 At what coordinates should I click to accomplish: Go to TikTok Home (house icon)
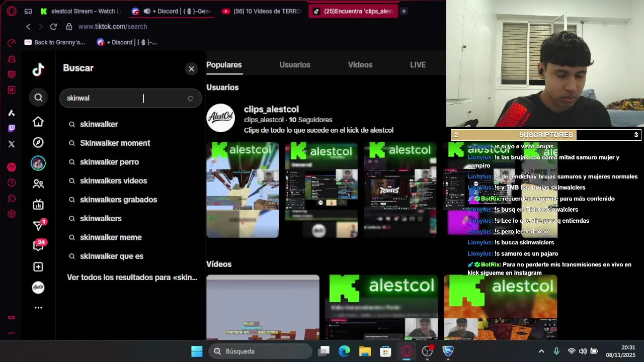[38, 122]
